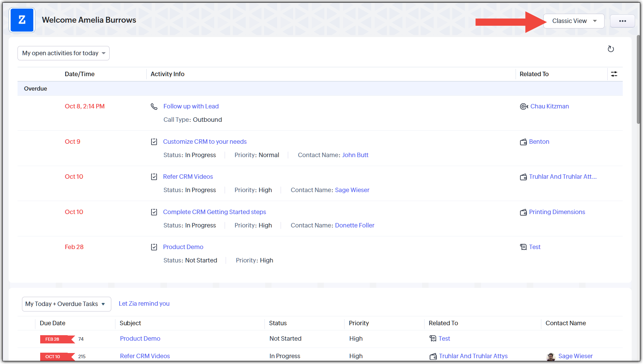Click the Overdue group row
Screen dimensions: 643x364
(x=320, y=89)
